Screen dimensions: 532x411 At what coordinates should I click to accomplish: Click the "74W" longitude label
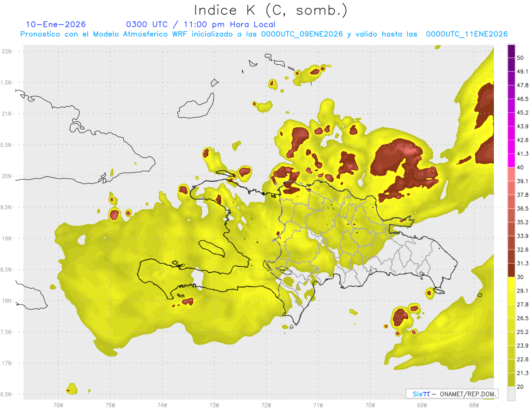[x=162, y=405]
